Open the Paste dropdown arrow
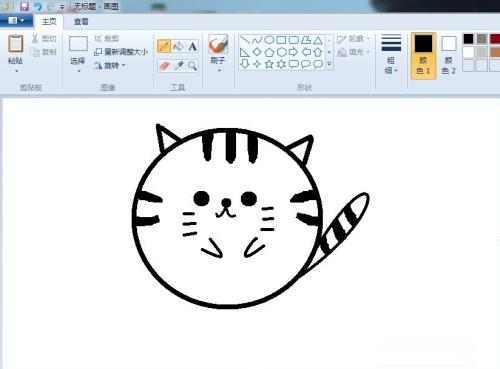Screen dimensions: 500x369 (x=16, y=71)
